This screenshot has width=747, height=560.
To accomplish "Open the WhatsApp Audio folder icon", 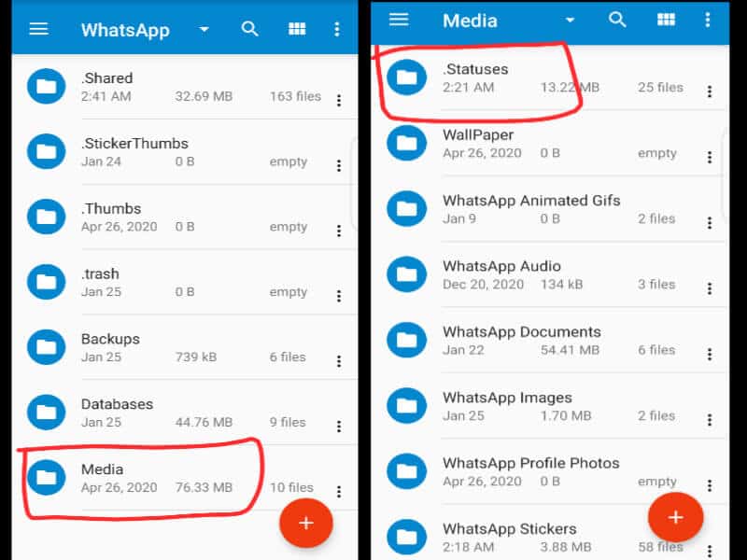I will coord(407,274).
